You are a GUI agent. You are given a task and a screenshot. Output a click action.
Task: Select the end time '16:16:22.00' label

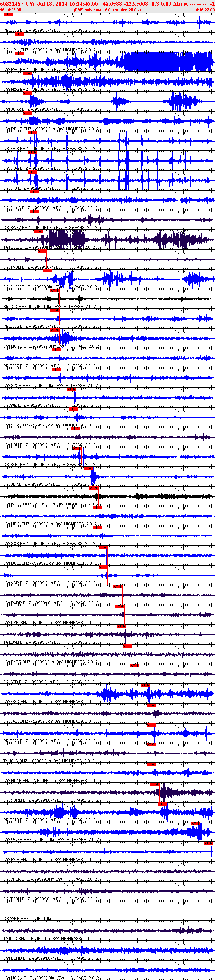[x=204, y=10]
